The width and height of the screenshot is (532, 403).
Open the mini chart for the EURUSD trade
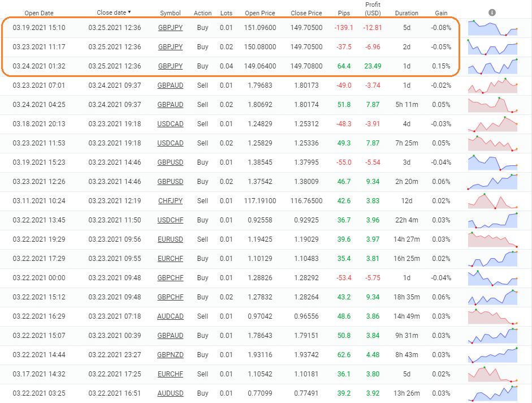click(x=492, y=239)
